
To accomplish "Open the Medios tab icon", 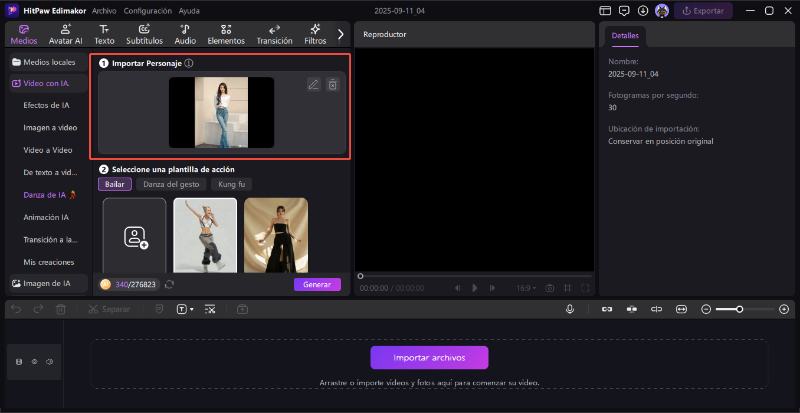I will [24, 30].
